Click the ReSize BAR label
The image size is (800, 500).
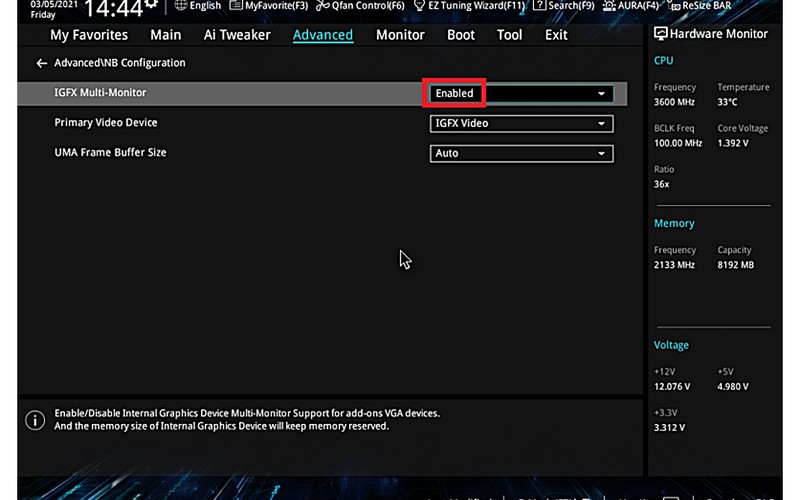point(707,6)
